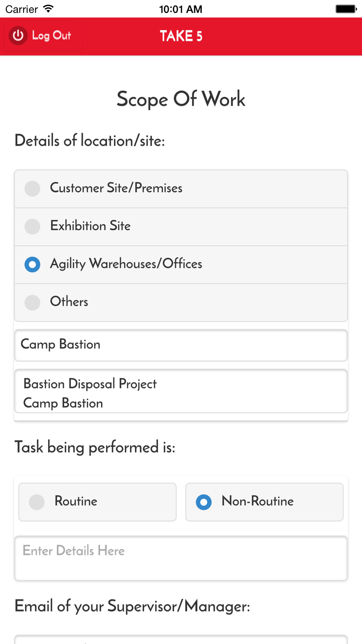Click the supervisor email input field

tap(181, 639)
